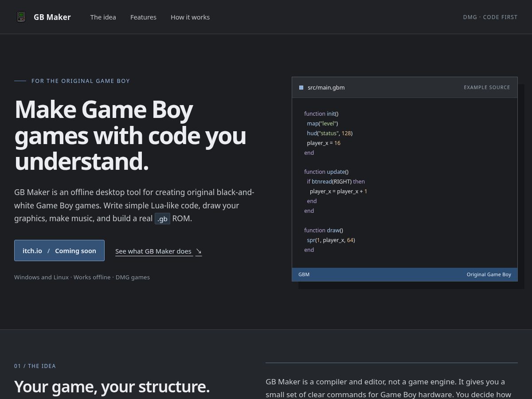532x399 pixels.
Task: Click the EXAMPLE SOURCE label
Action: click(x=487, y=87)
